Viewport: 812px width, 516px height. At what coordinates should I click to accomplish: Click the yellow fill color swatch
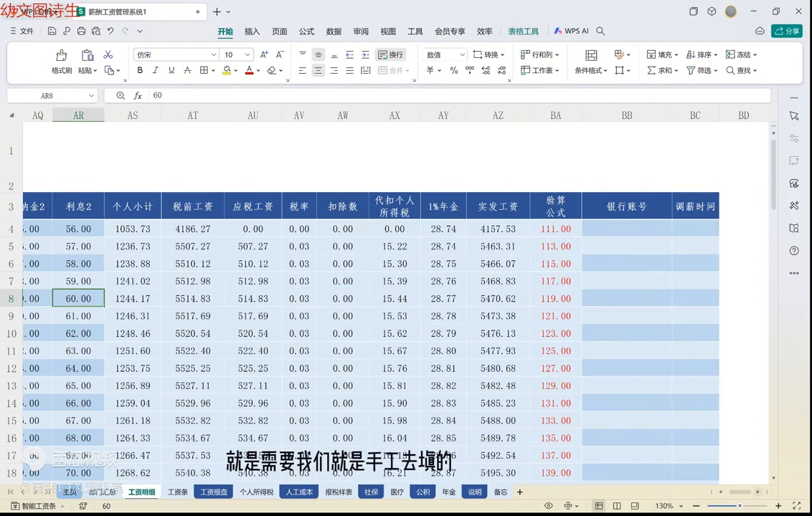227,70
